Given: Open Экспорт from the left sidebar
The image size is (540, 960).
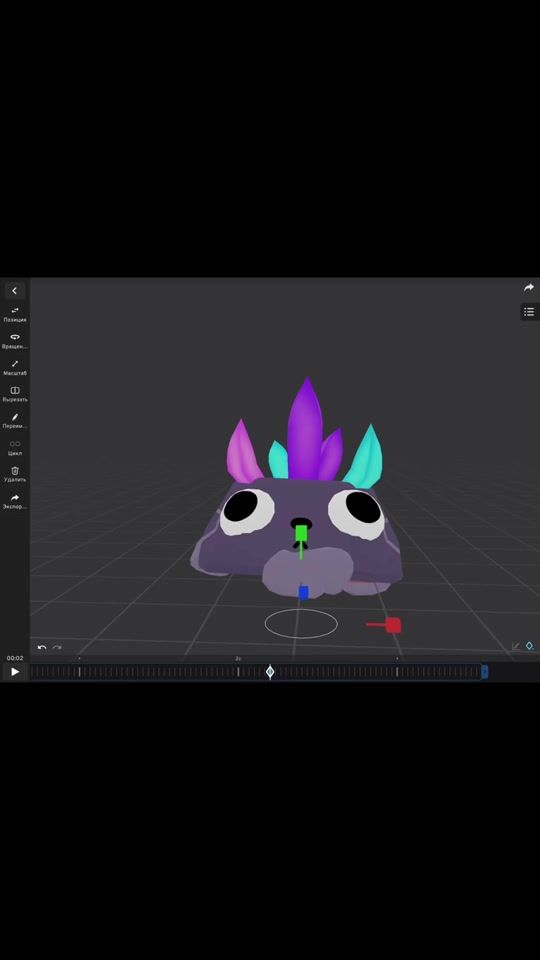Looking at the screenshot, I should click(15, 501).
